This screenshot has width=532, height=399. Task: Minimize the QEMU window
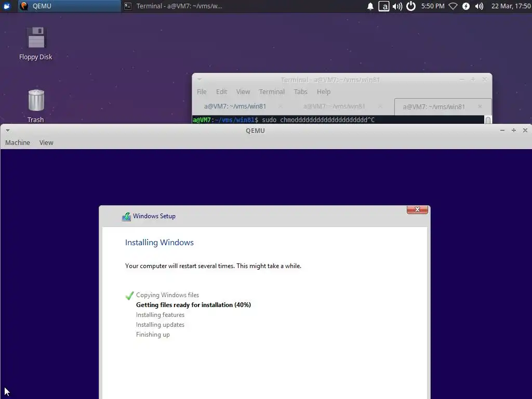point(502,130)
